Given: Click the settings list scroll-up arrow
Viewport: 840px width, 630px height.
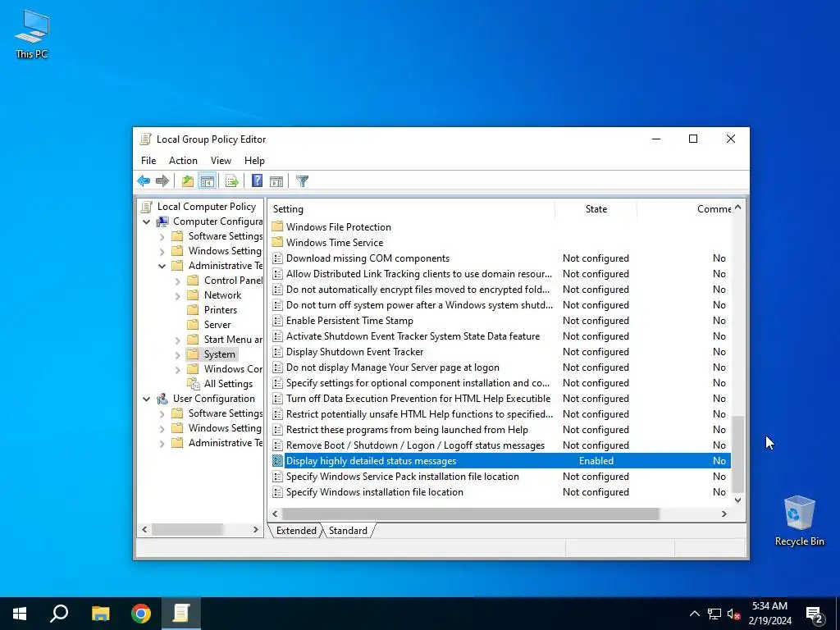Looking at the screenshot, I should 737,207.
